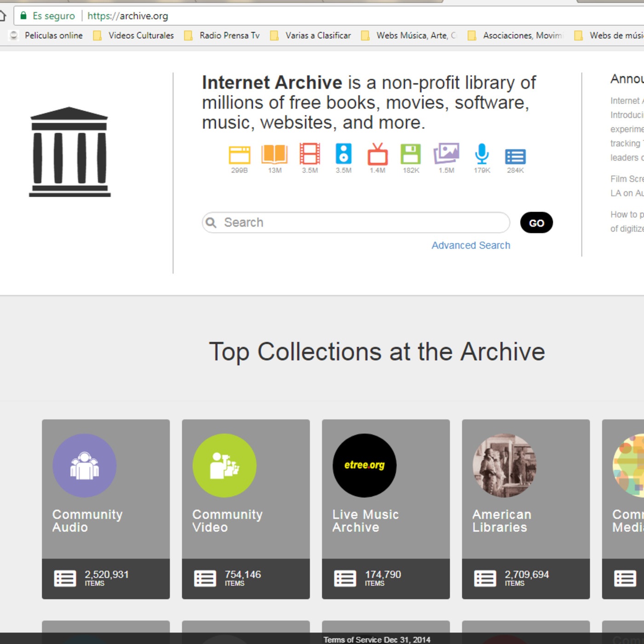Open the Video film strip icon
Viewport: 644px width, 644px height.
pos(310,154)
